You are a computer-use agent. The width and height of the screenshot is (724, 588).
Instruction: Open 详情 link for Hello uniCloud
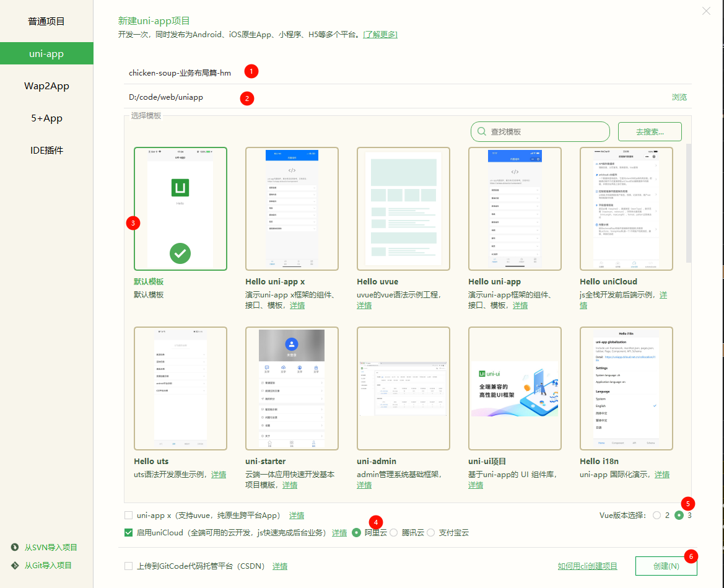pyautogui.click(x=663, y=295)
